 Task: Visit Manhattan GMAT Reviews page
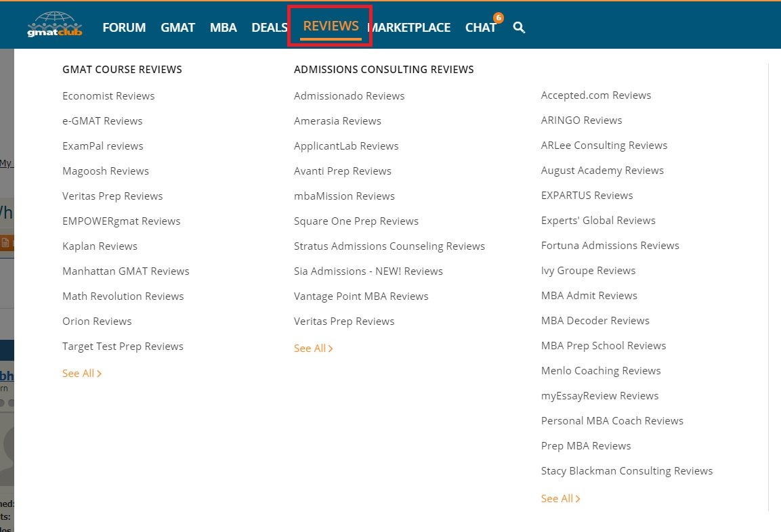[x=125, y=271]
